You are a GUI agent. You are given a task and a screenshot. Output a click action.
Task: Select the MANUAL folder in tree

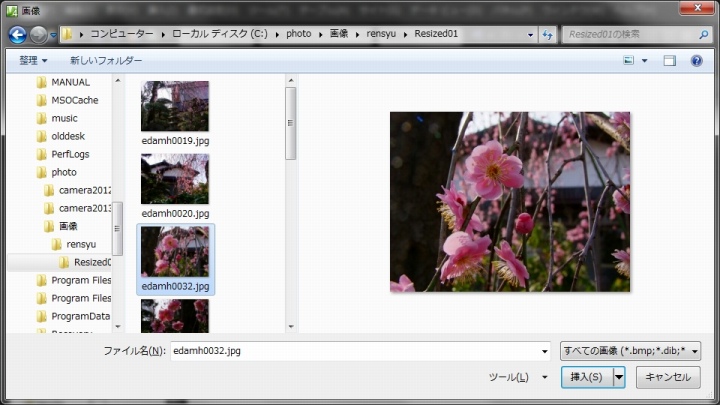tap(70, 82)
